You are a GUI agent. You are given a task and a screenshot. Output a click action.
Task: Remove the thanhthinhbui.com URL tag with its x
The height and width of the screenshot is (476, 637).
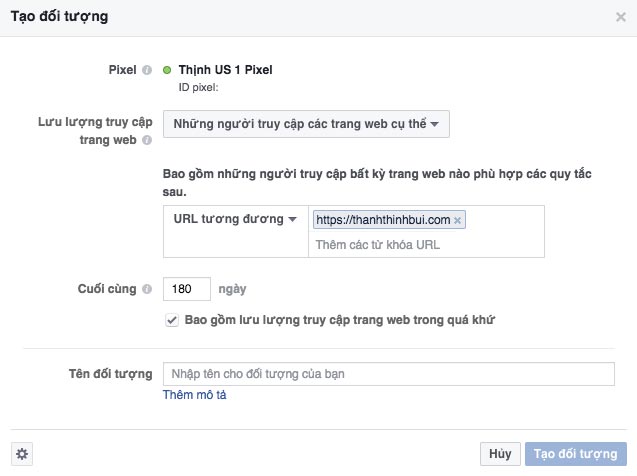tap(457, 220)
